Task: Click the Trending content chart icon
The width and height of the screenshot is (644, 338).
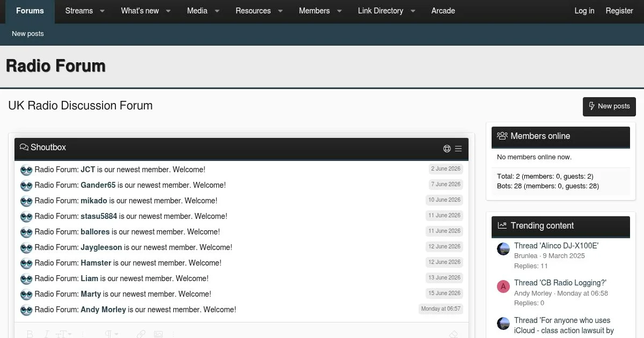Action: point(502,226)
